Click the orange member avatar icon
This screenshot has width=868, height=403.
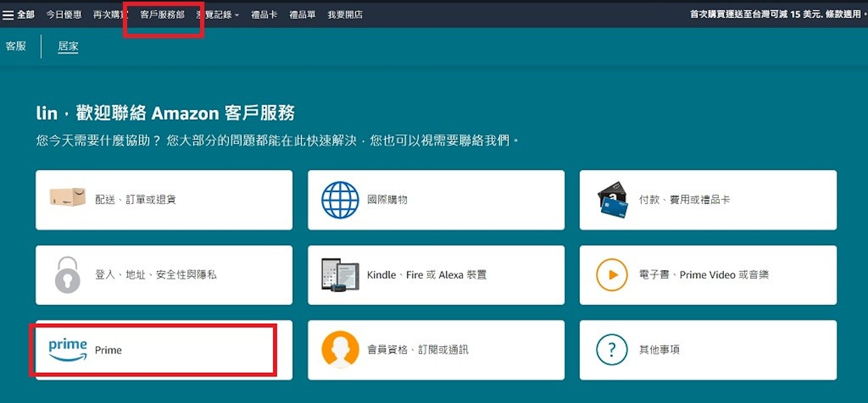[340, 349]
